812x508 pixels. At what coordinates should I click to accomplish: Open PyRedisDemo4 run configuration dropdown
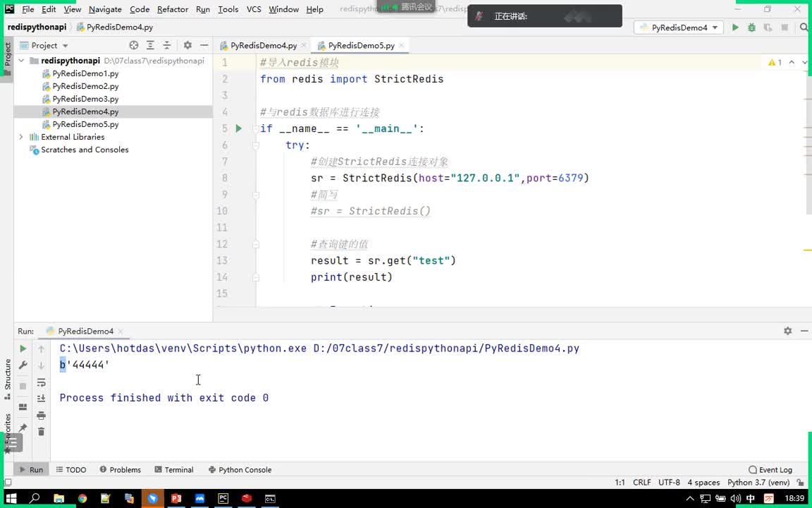[x=678, y=28]
